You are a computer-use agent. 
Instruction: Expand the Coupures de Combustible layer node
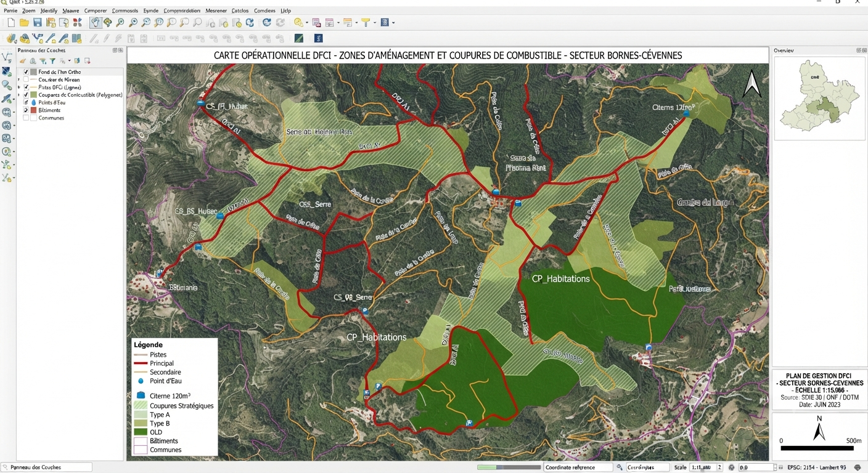[x=19, y=95]
